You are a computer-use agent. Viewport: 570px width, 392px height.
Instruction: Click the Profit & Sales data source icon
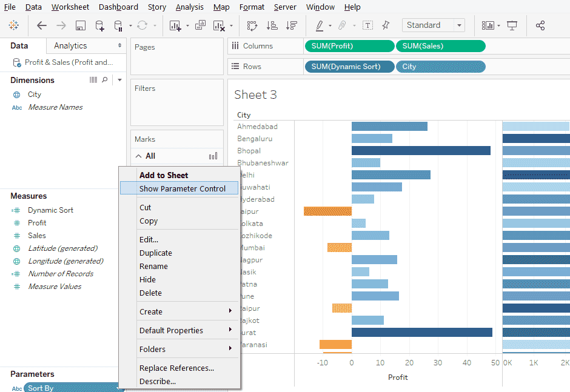point(17,62)
